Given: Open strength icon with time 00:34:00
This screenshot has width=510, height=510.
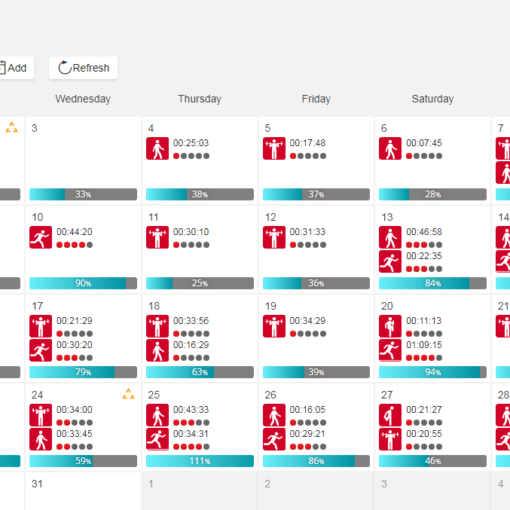Looking at the screenshot, I should click(41, 415).
